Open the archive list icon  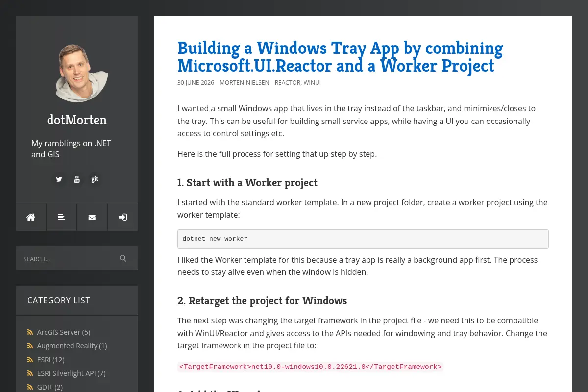[x=61, y=217]
